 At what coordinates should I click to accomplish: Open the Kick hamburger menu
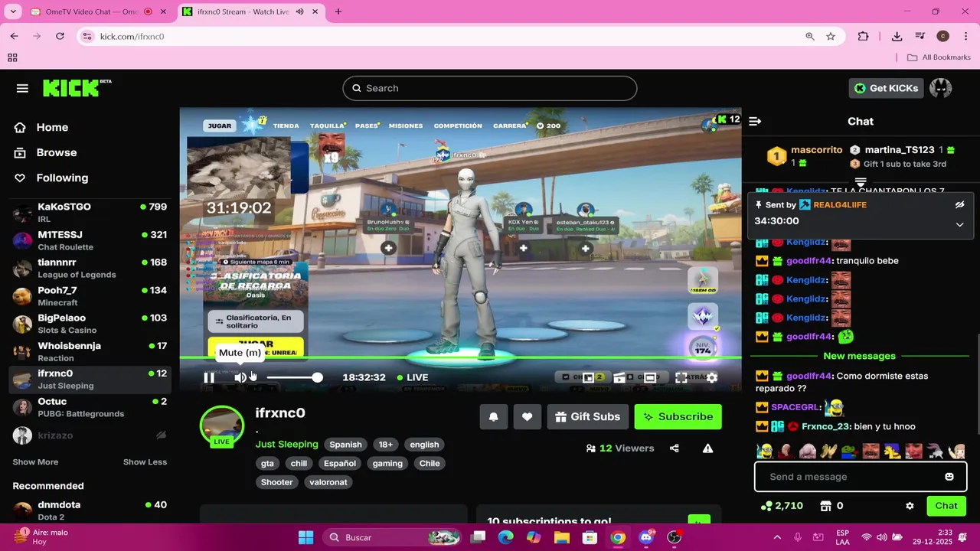[x=22, y=88]
